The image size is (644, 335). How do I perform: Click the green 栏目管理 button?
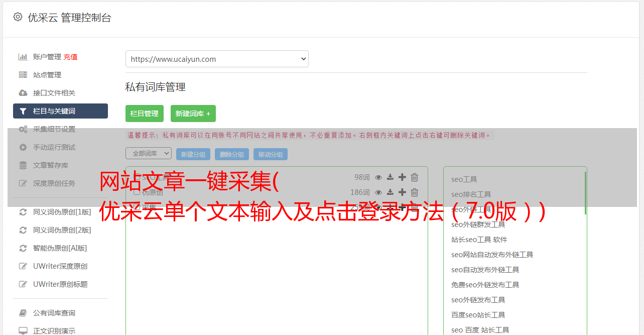pyautogui.click(x=145, y=114)
